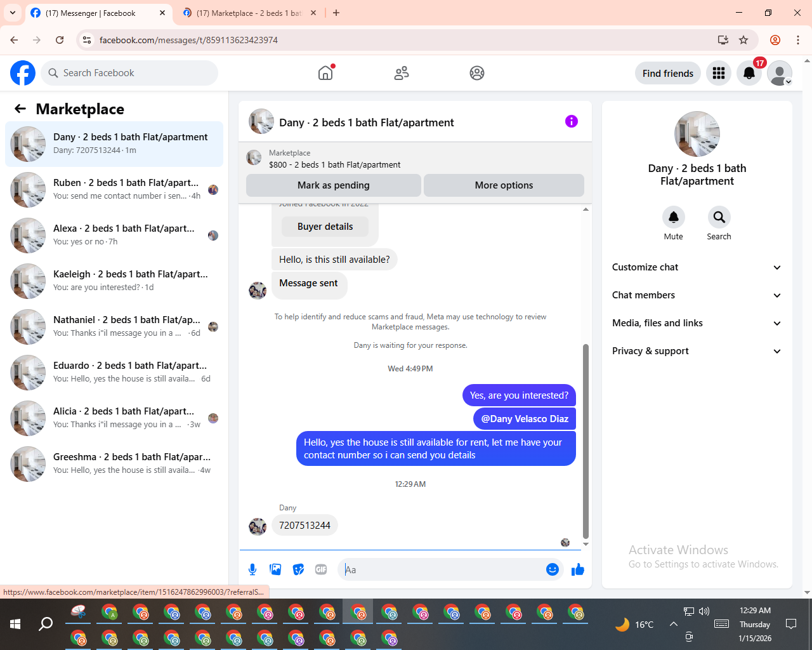Viewport: 812px width, 650px height.
Task: Go back using the Marketplace back arrow
Action: [20, 109]
